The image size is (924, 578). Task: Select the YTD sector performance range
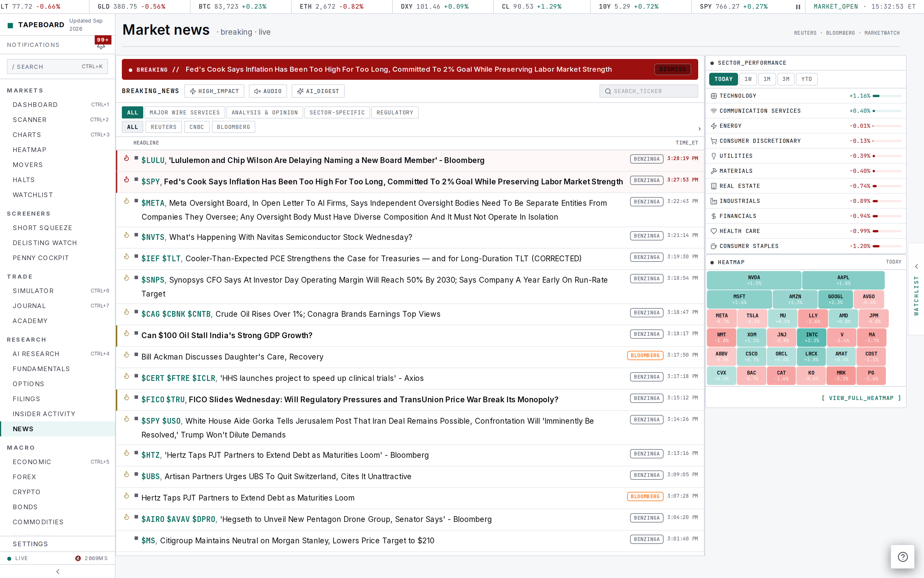pyautogui.click(x=806, y=79)
